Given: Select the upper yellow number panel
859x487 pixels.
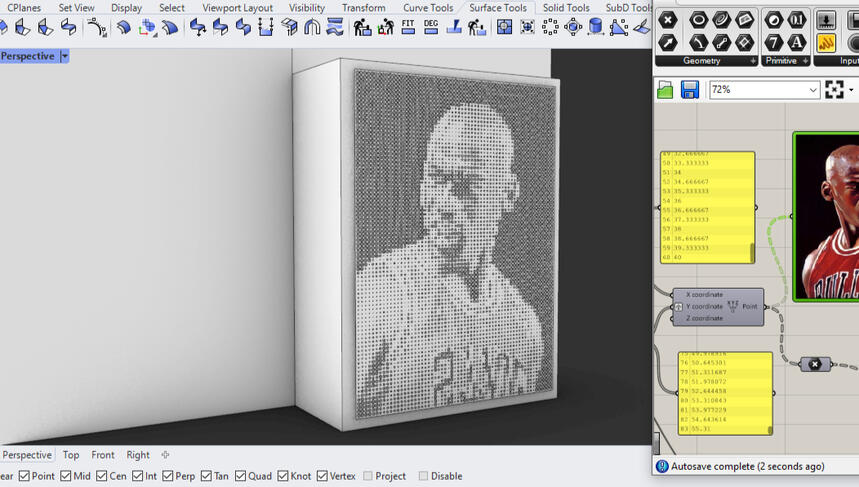Looking at the screenshot, I should point(707,208).
